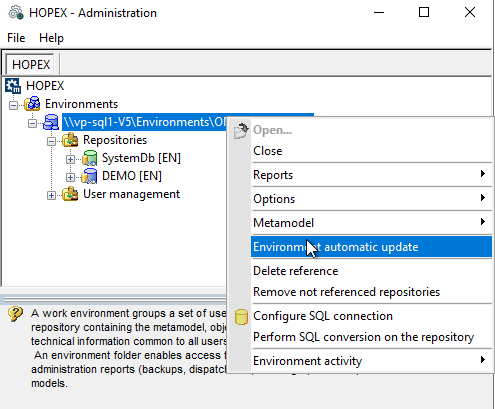Choose Delete reference
495x409 pixels.
pyautogui.click(x=371, y=271)
